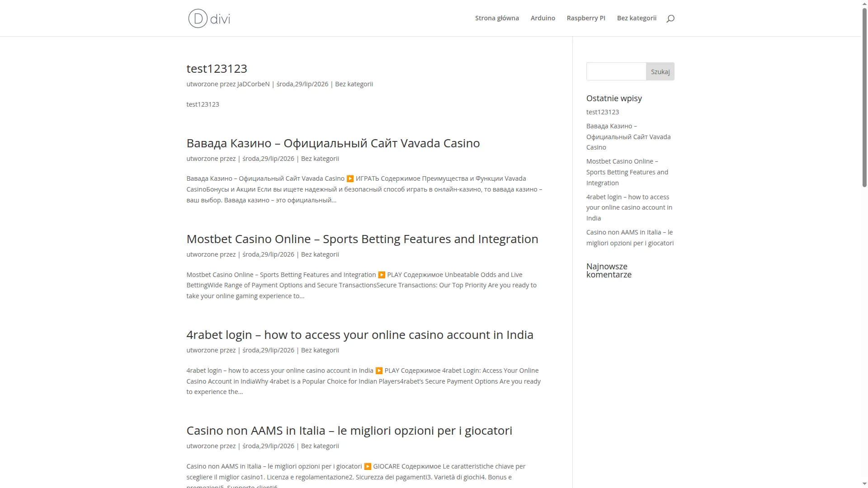Image resolution: width=868 pixels, height=488 pixels.
Task: Click the scrollbar up arrow
Action: click(864, 4)
